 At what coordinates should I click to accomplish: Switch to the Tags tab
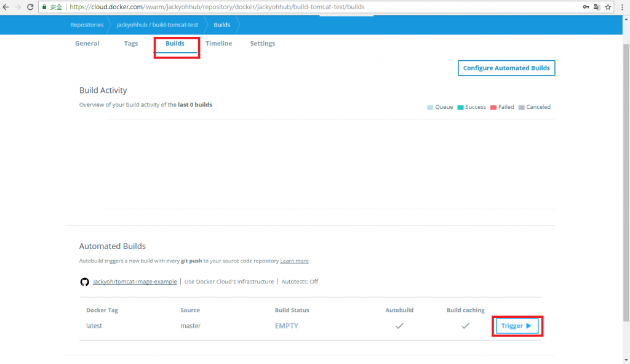[x=131, y=44]
